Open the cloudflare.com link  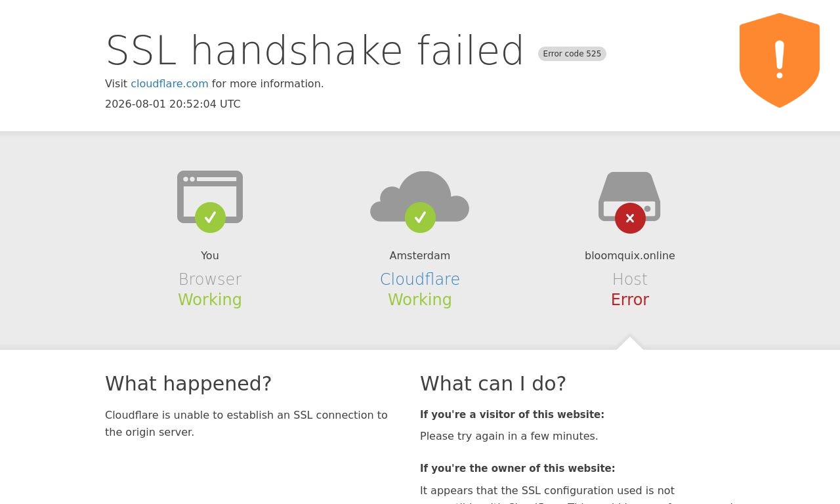click(169, 84)
